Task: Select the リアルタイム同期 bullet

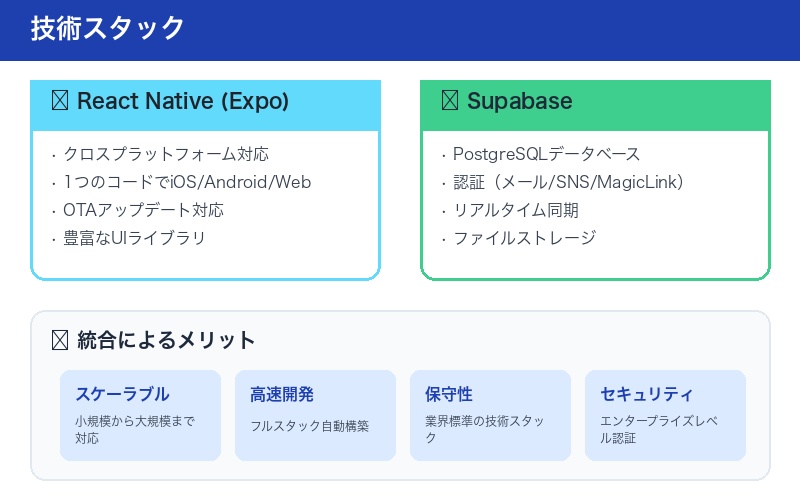Action: click(516, 210)
